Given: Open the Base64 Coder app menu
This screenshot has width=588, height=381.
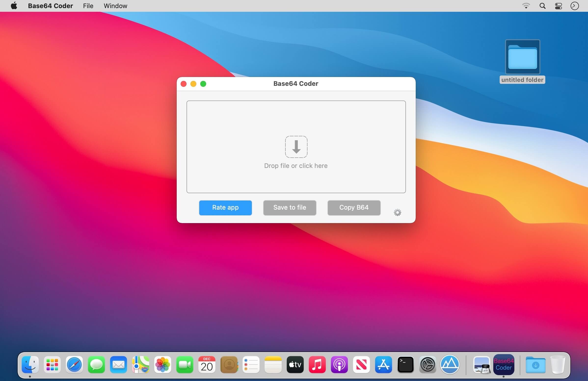Looking at the screenshot, I should (50, 6).
